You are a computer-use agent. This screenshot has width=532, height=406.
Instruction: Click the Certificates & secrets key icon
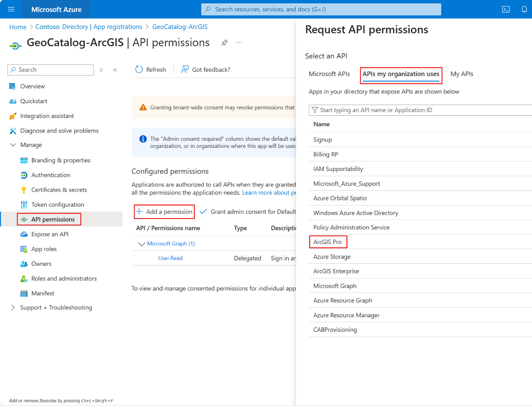[24, 190]
